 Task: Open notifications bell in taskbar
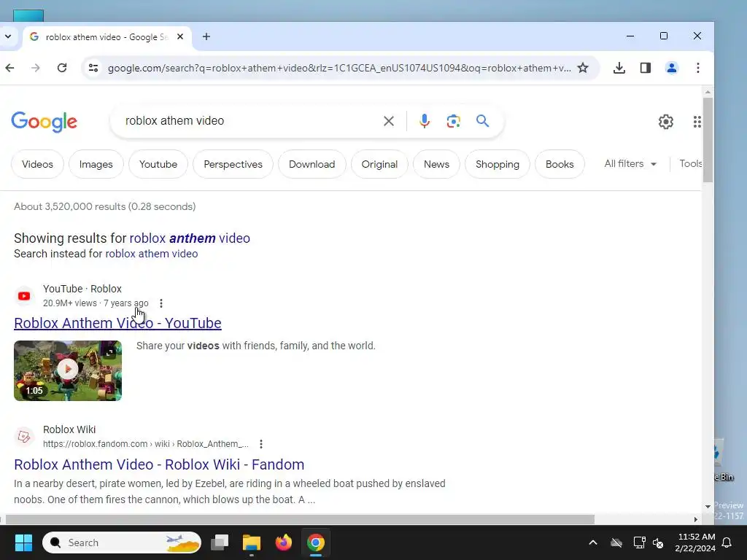727,542
